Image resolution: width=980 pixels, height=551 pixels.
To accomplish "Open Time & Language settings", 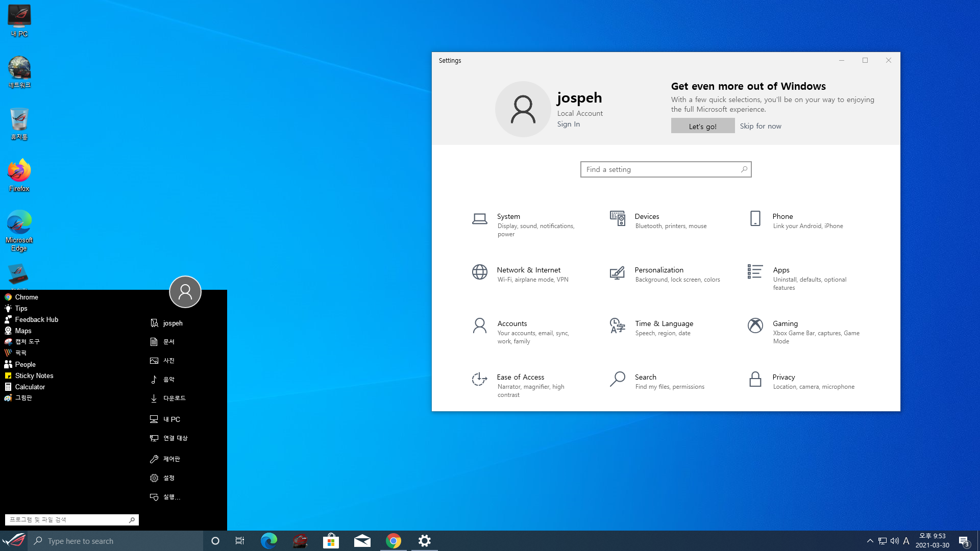I will pyautogui.click(x=664, y=324).
